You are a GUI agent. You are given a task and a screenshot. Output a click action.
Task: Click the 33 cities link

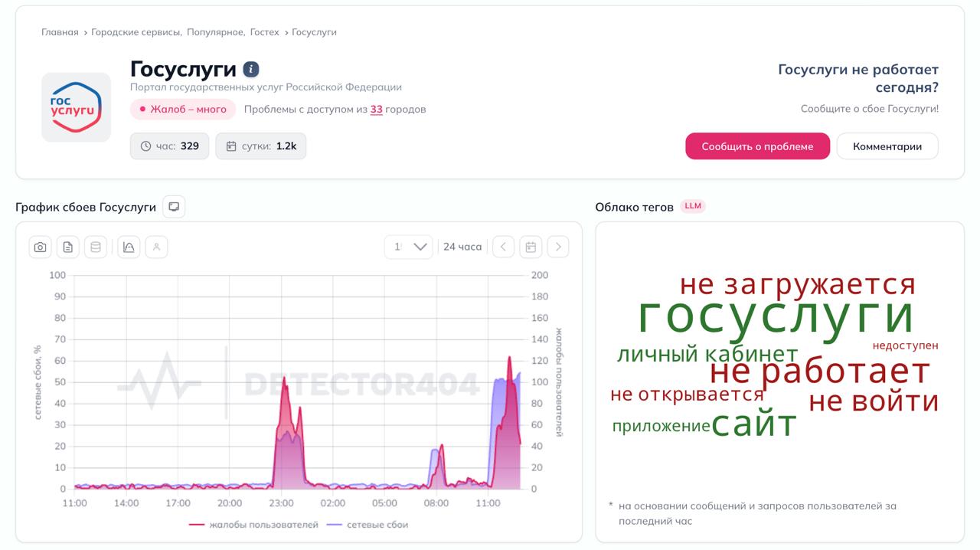(x=376, y=110)
